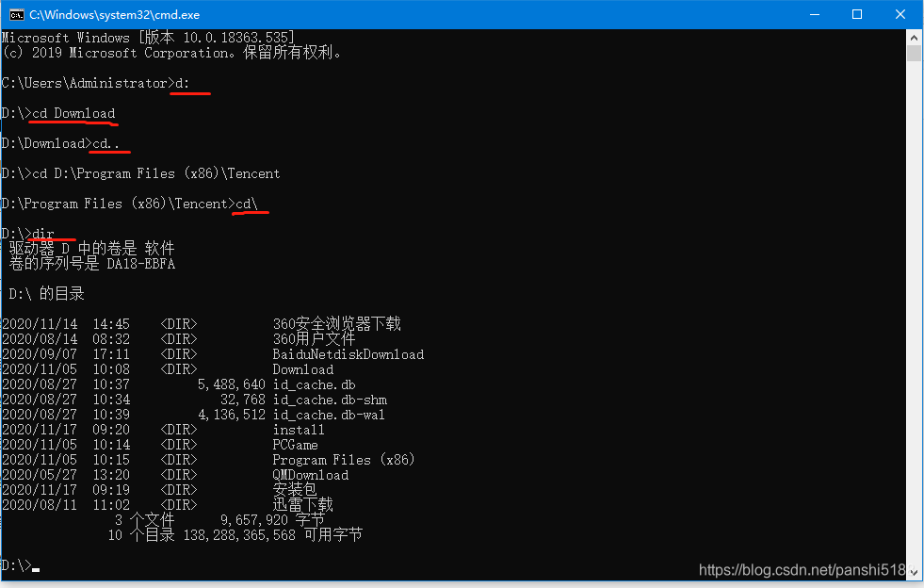Screen dimensions: 924x588
Task: Click the '360用户文件' directory entry
Action: pyautogui.click(x=314, y=339)
